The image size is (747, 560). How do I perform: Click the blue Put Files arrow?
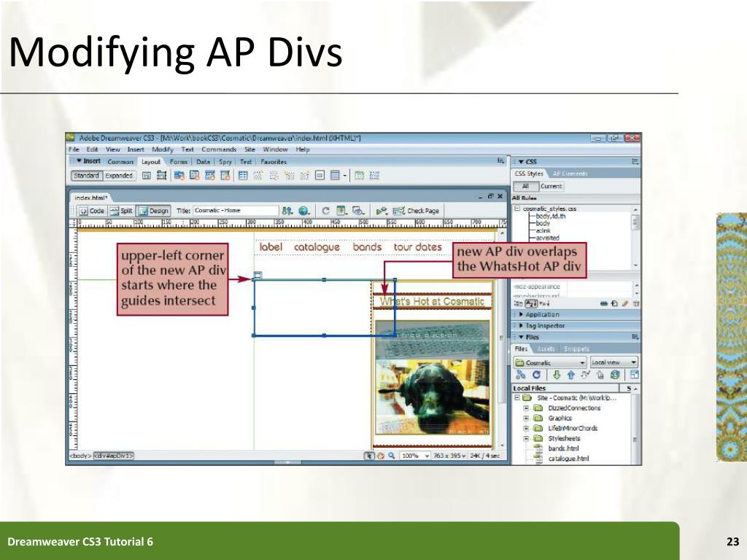pos(570,376)
